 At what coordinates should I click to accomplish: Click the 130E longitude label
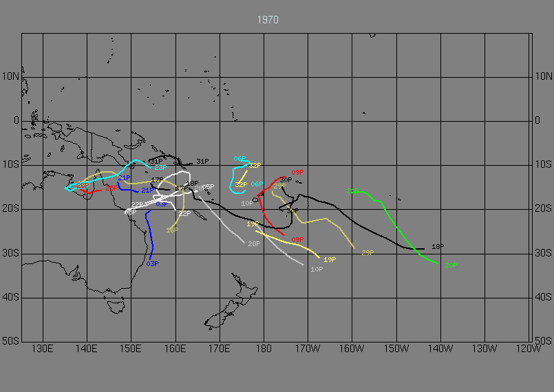click(x=43, y=348)
